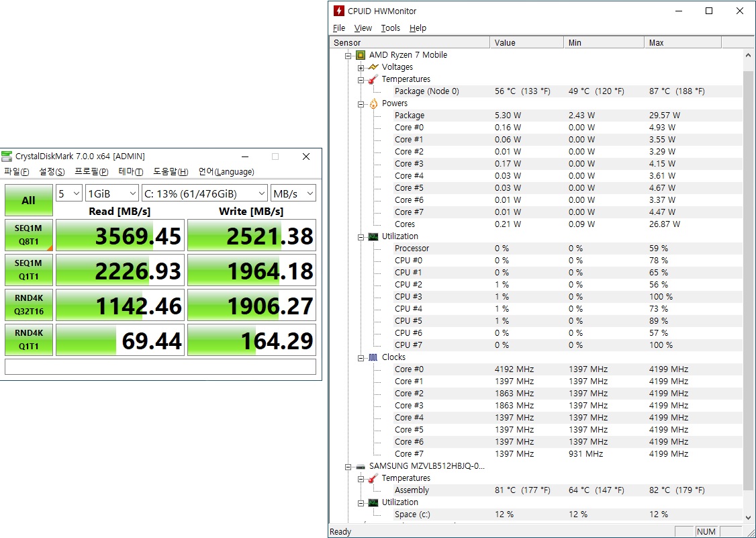Click the Voltages lightning icon
The height and width of the screenshot is (538, 756).
point(373,67)
